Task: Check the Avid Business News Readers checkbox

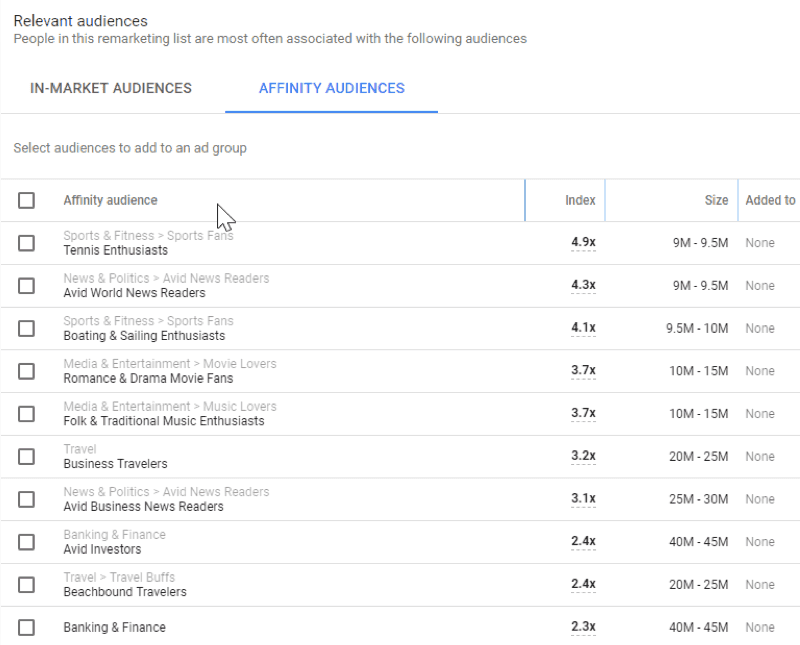Action: [26, 499]
